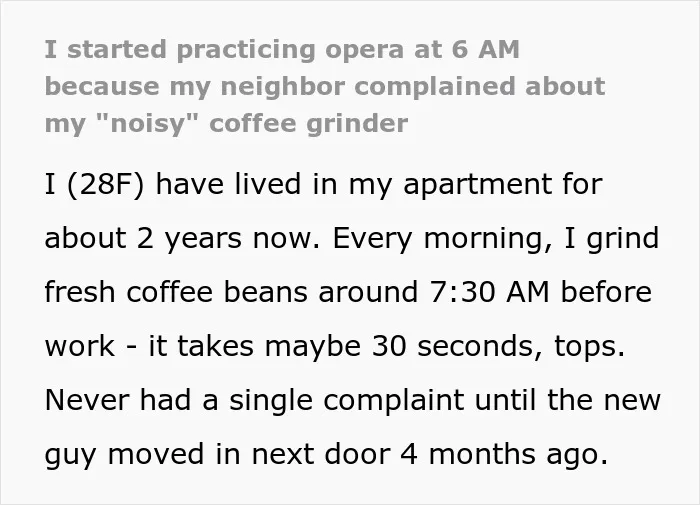Click the word "opera" in the title
Screen dimensions: 700x505
click(364, 50)
